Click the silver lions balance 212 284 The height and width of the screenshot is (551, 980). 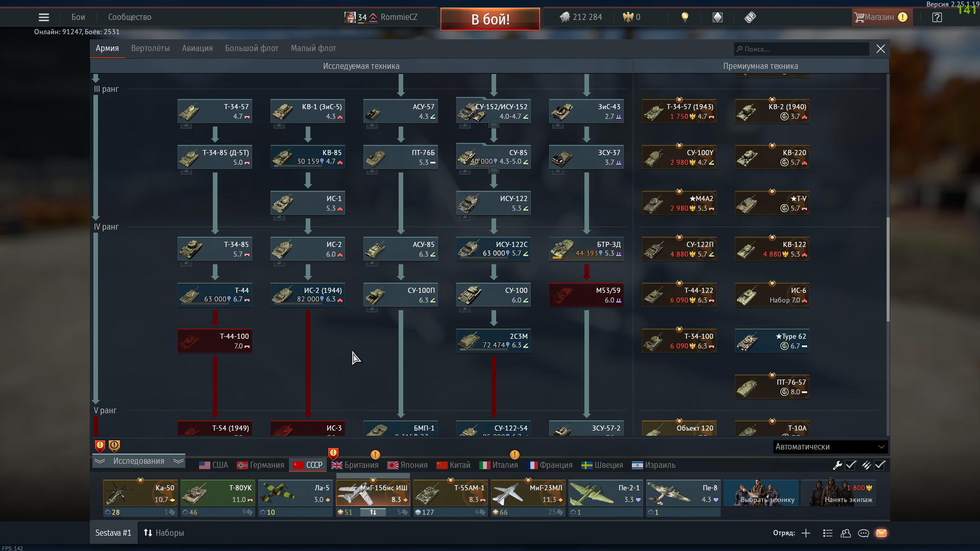click(x=581, y=17)
